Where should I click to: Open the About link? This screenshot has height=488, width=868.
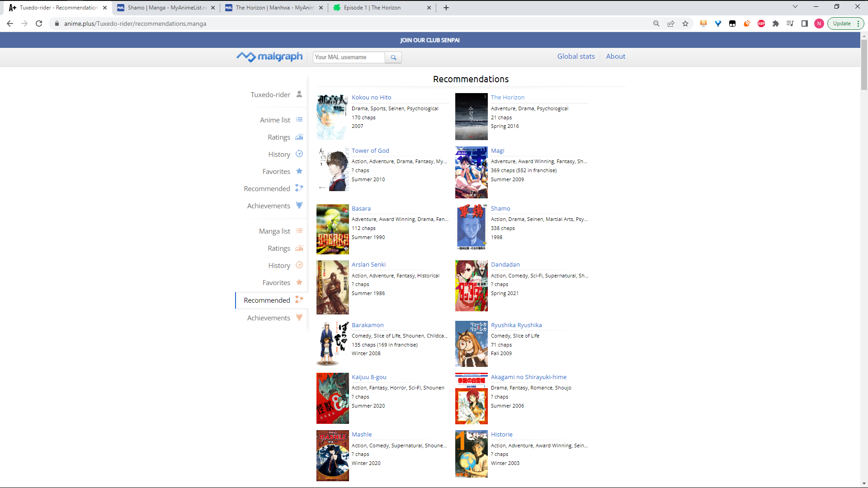point(616,56)
